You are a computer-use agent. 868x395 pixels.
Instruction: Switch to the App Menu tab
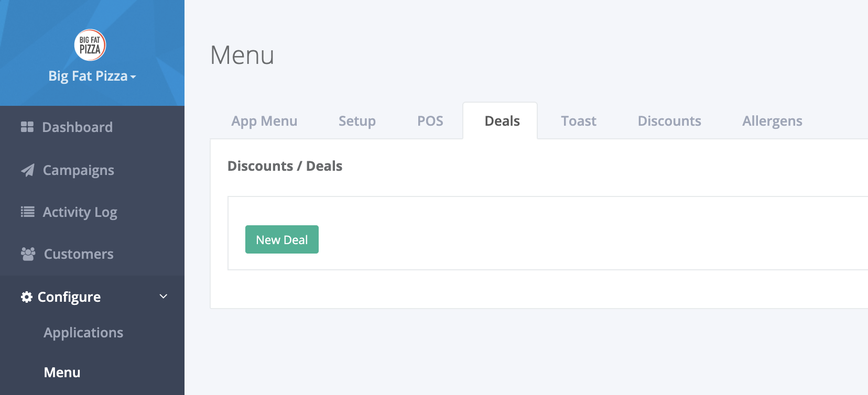point(264,121)
